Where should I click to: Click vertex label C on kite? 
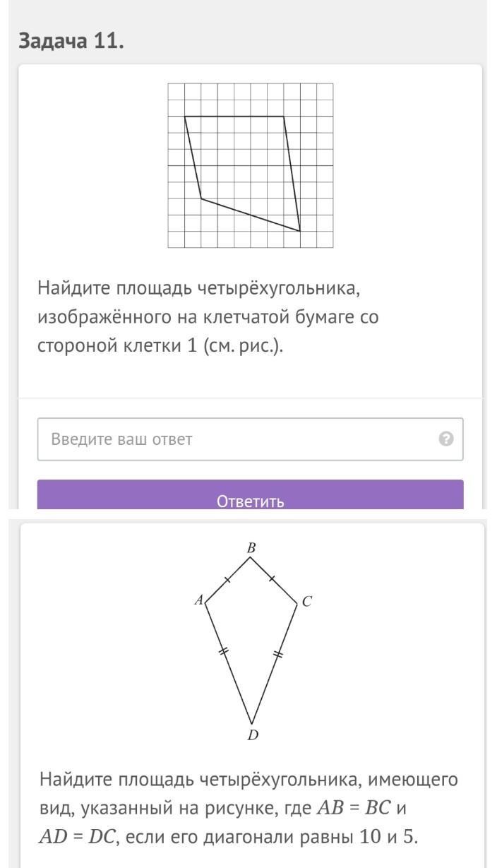tap(306, 602)
